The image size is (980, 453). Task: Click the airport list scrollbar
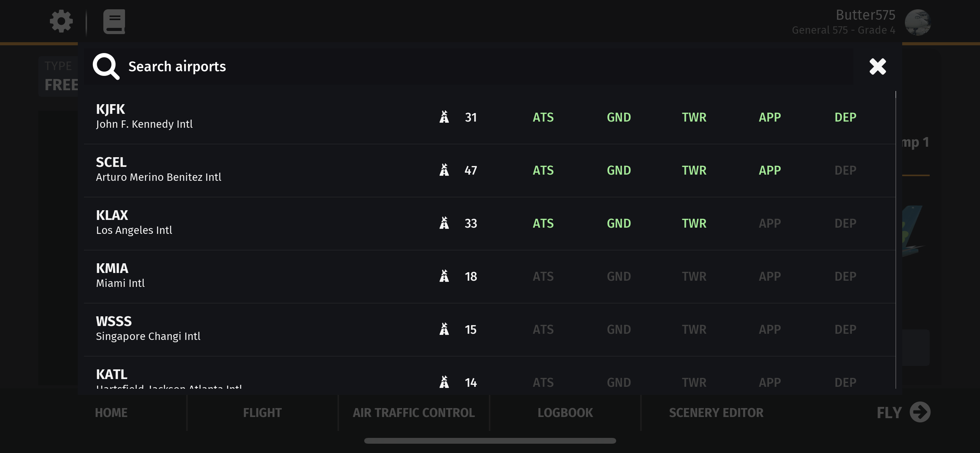tap(896, 240)
